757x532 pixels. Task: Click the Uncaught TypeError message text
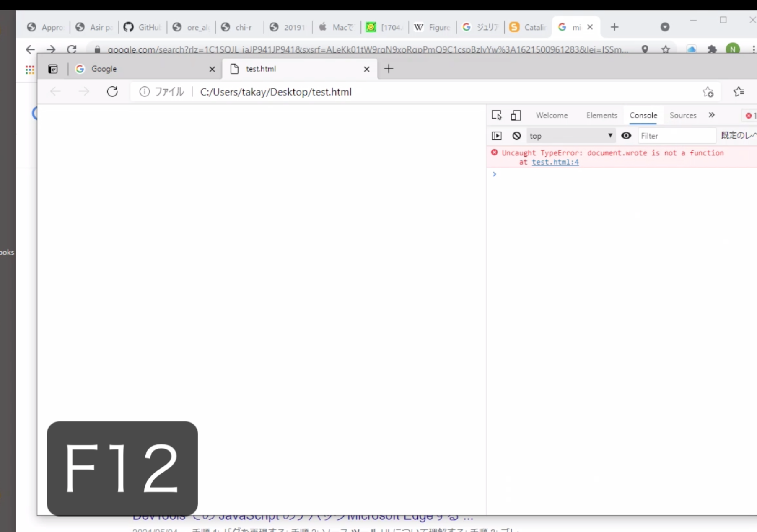tap(613, 153)
